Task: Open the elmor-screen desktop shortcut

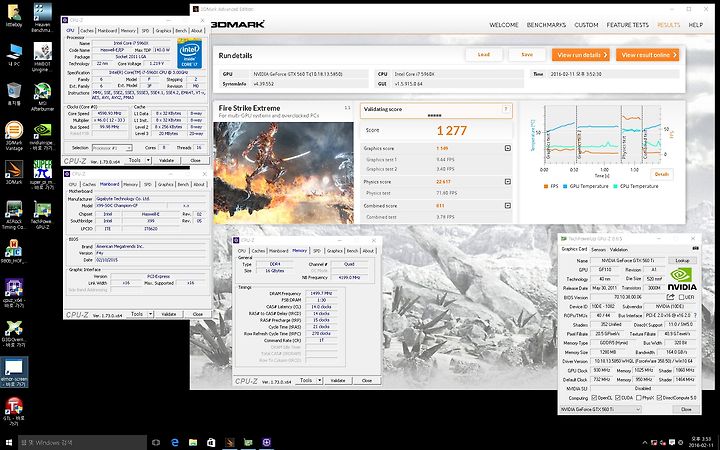Action: coord(14,372)
